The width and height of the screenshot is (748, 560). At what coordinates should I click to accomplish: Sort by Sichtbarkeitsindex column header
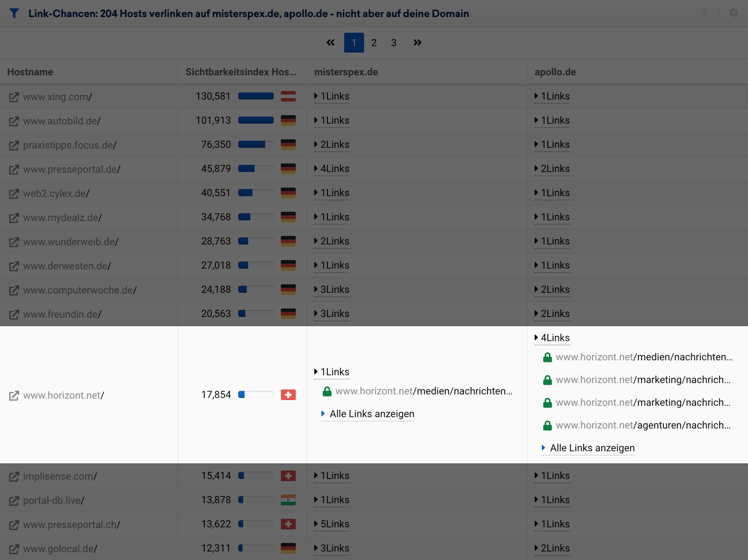[241, 72]
